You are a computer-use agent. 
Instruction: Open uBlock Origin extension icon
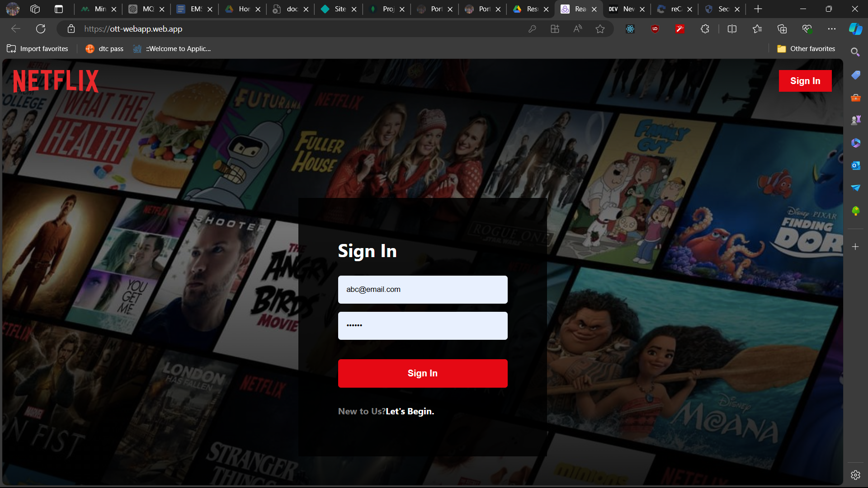pyautogui.click(x=655, y=29)
